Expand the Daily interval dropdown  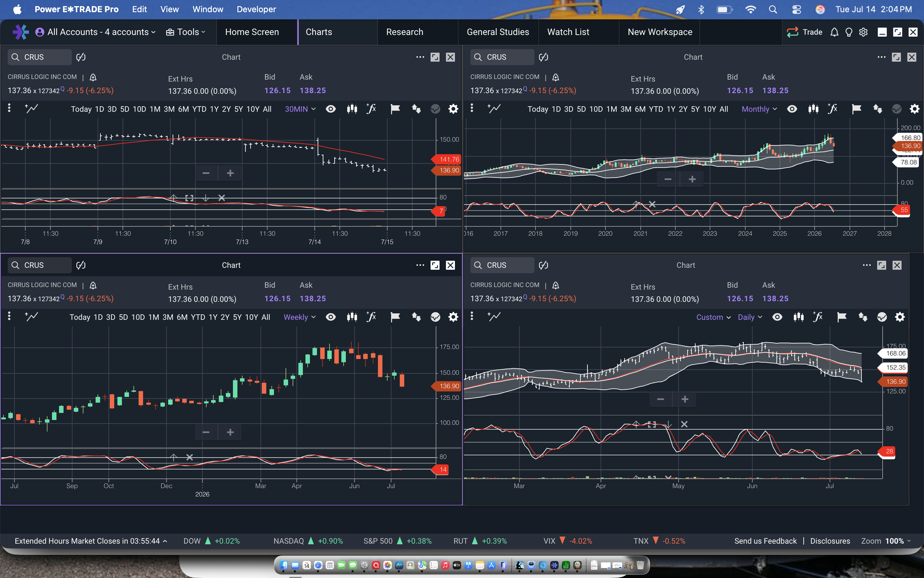click(x=750, y=317)
